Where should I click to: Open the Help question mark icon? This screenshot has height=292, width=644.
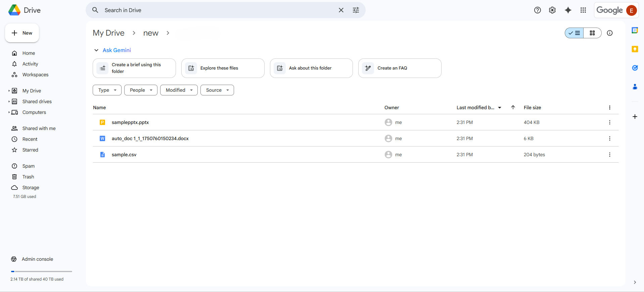pos(537,10)
